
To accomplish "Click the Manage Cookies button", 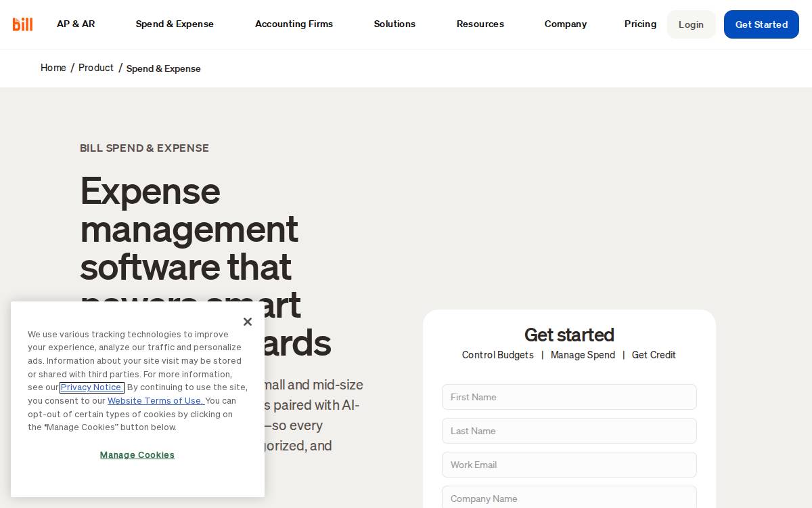I will pyautogui.click(x=137, y=455).
